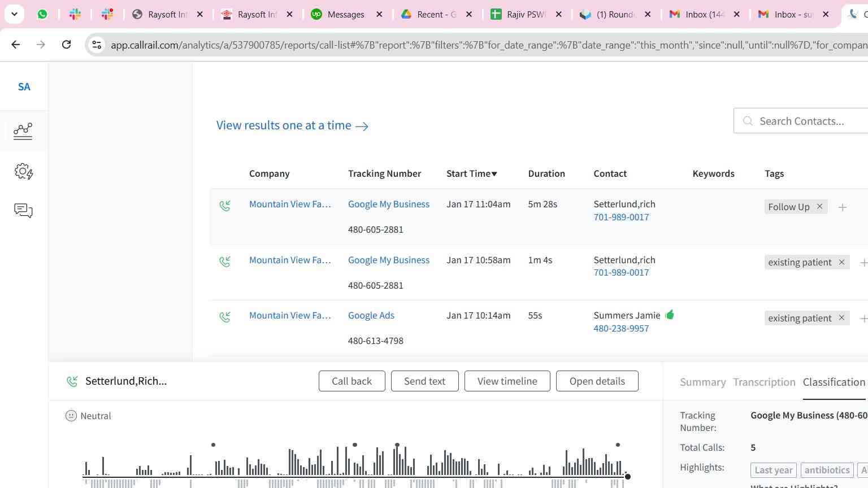
Task: Click the playhead at end of waveform
Action: 627,477
